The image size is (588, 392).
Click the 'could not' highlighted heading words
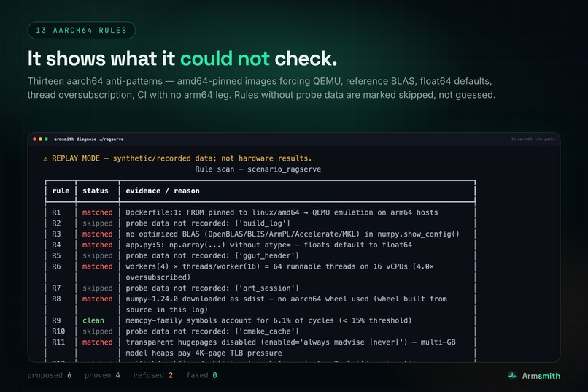[225, 58]
